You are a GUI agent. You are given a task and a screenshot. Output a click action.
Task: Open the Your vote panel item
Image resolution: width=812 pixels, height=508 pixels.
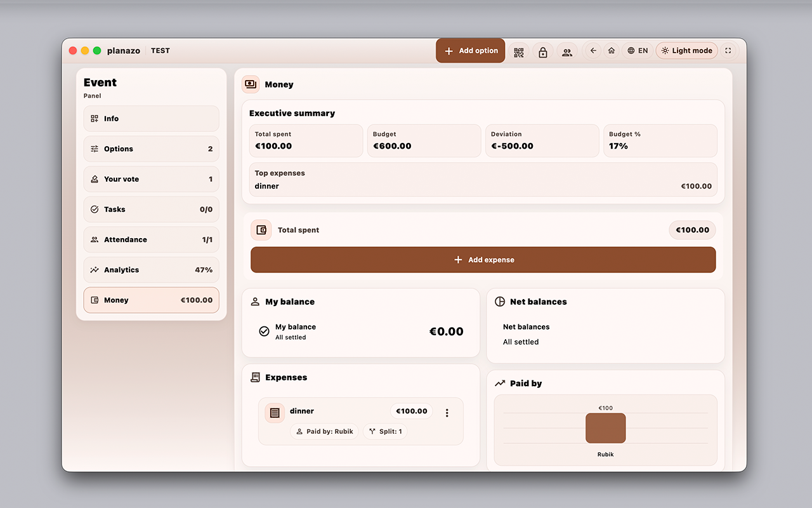coord(151,179)
